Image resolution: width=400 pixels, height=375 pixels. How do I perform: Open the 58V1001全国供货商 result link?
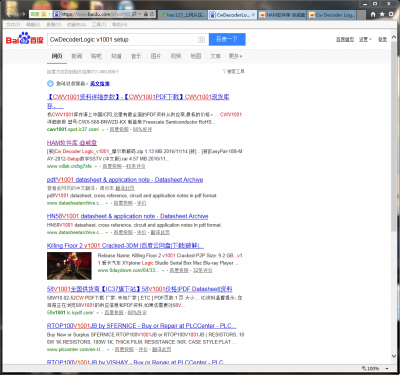tap(139, 289)
